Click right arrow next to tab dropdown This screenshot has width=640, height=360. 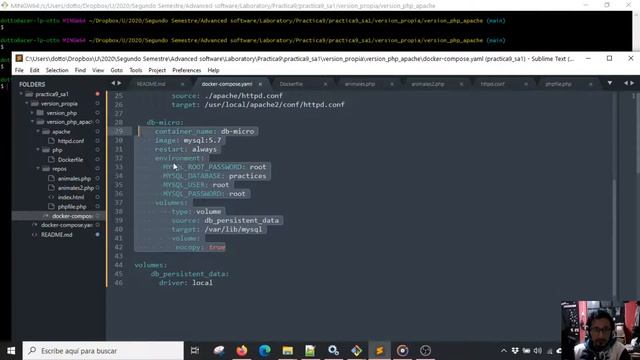632,83
